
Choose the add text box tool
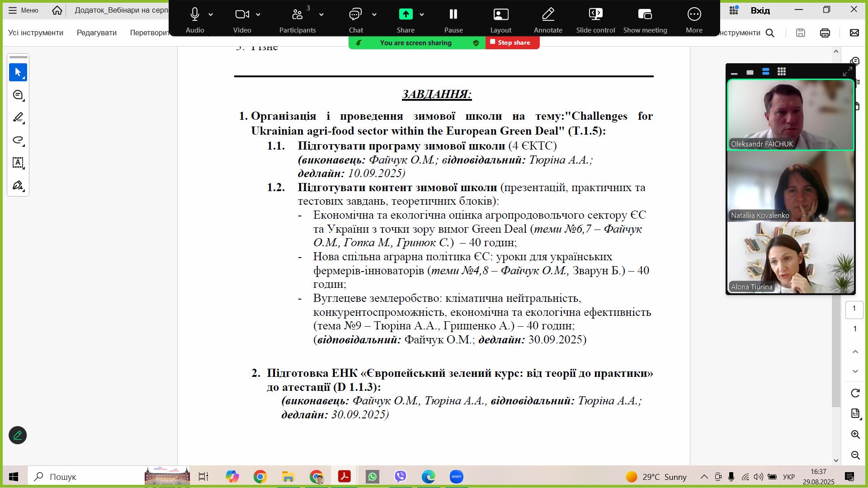18,163
